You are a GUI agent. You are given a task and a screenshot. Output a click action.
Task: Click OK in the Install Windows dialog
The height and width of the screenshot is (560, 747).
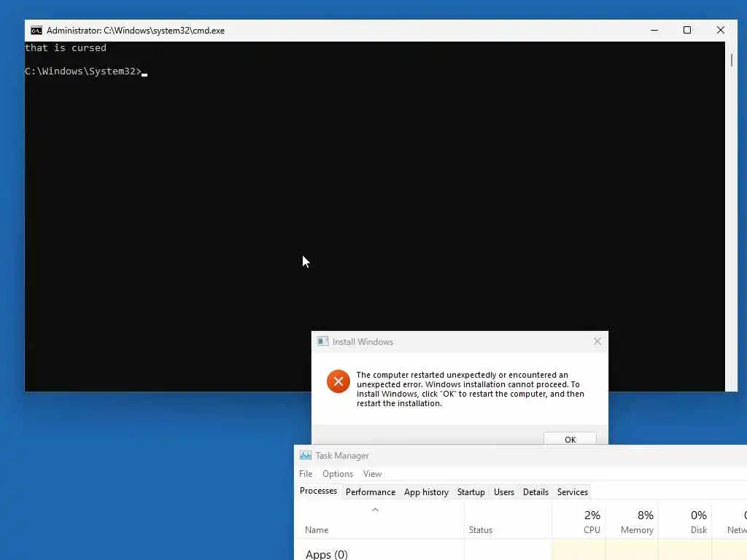pos(570,438)
